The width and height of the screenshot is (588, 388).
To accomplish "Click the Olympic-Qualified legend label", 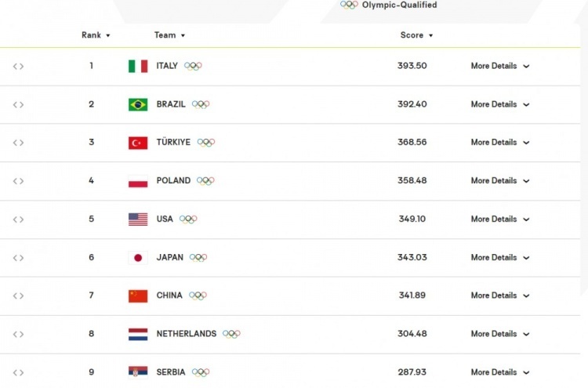I will pos(399,5).
